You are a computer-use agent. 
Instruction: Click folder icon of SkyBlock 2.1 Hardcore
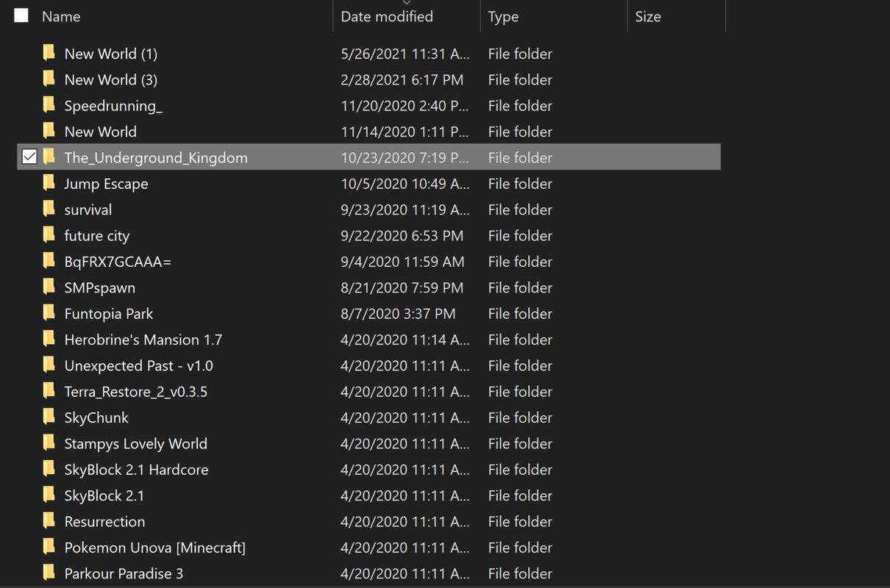click(49, 469)
